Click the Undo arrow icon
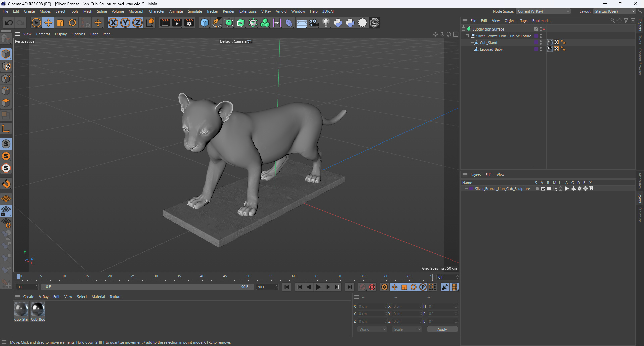The width and height of the screenshot is (644, 346). tap(9, 23)
